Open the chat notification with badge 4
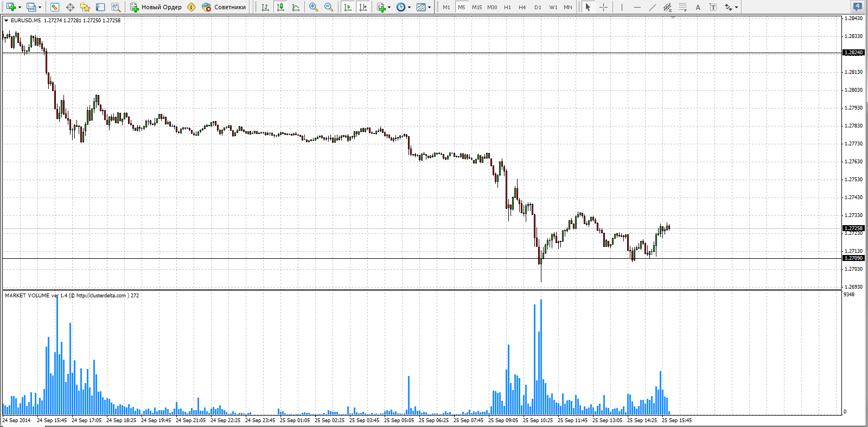Viewport: 868px width, 427px height. (x=857, y=7)
